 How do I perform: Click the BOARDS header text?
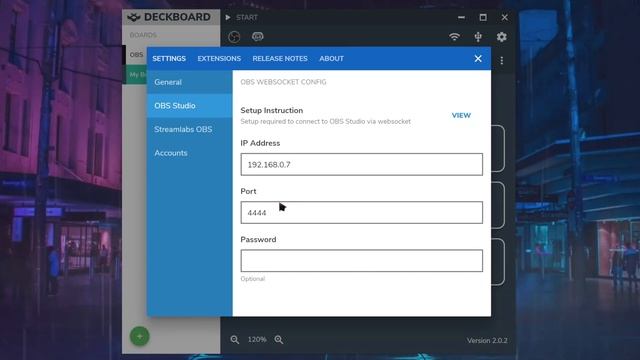(143, 35)
